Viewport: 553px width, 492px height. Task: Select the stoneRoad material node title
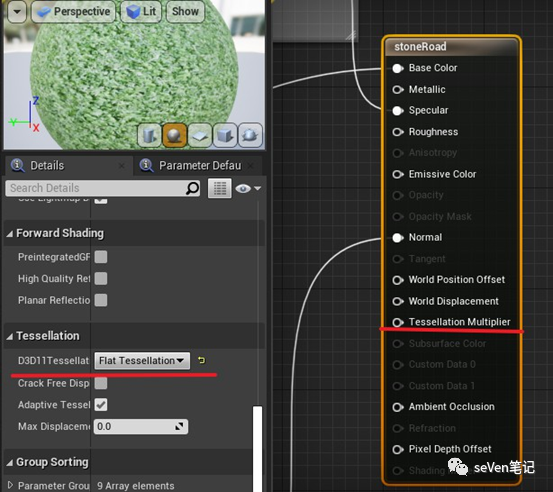pos(420,47)
